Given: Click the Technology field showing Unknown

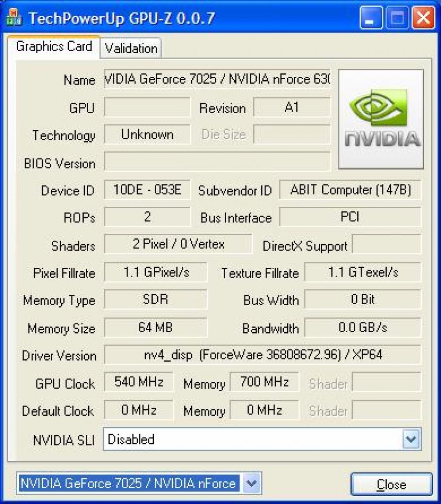Looking at the screenshot, I should click(147, 134).
